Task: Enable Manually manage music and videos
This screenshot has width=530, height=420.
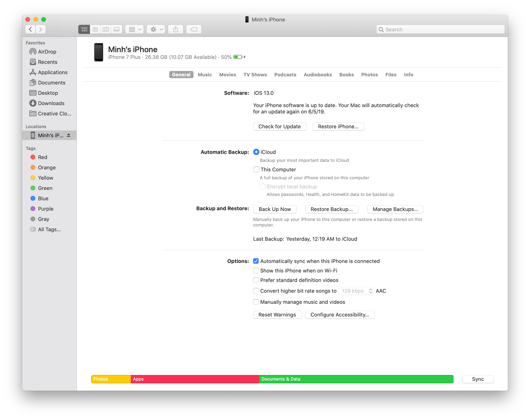Action: (256, 302)
